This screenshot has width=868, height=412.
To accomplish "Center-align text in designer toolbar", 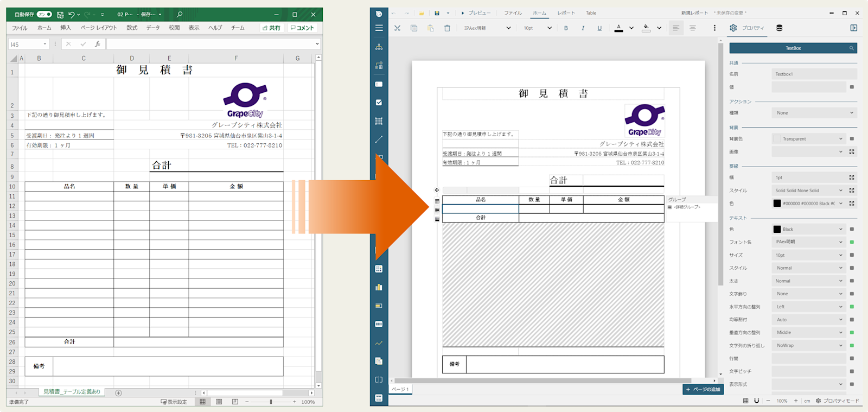I will [x=693, y=28].
